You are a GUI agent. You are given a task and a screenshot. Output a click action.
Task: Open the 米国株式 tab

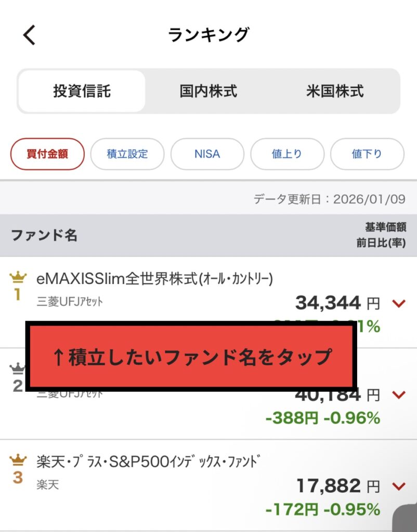335,91
